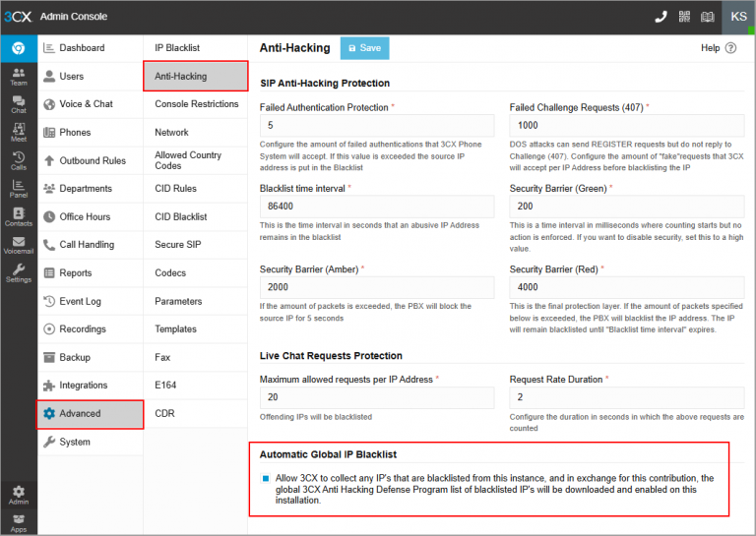The width and height of the screenshot is (756, 536).
Task: Click Maximum allowed requests per IP field
Action: click(377, 397)
